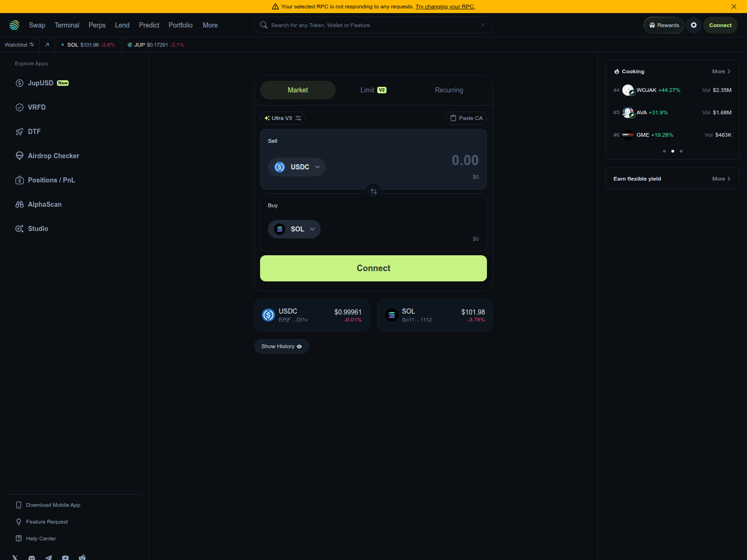Go to Lend in top navigation
The height and width of the screenshot is (560, 747).
click(x=122, y=25)
